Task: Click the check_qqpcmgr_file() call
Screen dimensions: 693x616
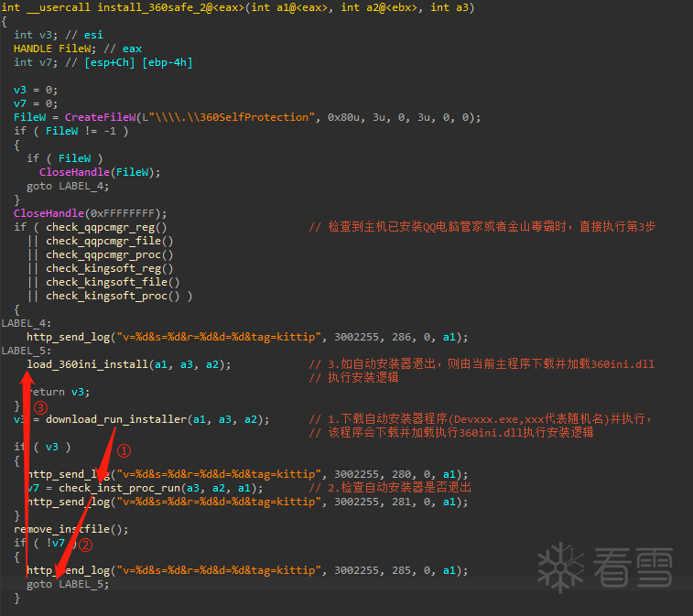Action: click(x=110, y=241)
